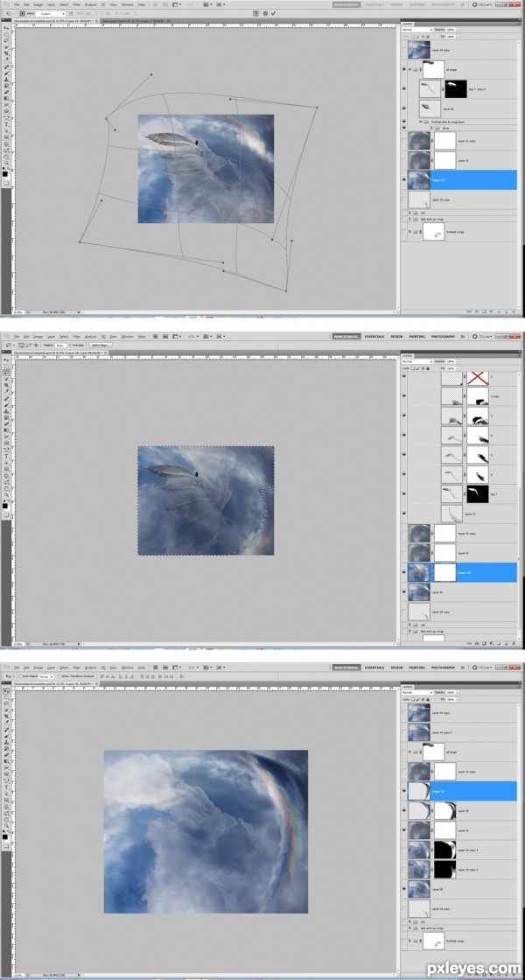
Task: Expand 'lady and up wings' group in middle screenshot
Action: [x=410, y=631]
